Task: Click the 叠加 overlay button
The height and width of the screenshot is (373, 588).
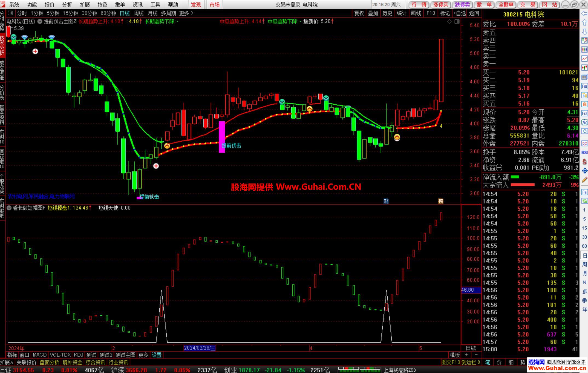Action: (x=373, y=13)
